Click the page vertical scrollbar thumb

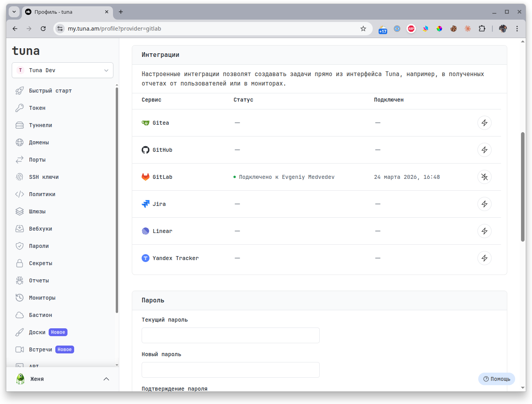(x=523, y=186)
